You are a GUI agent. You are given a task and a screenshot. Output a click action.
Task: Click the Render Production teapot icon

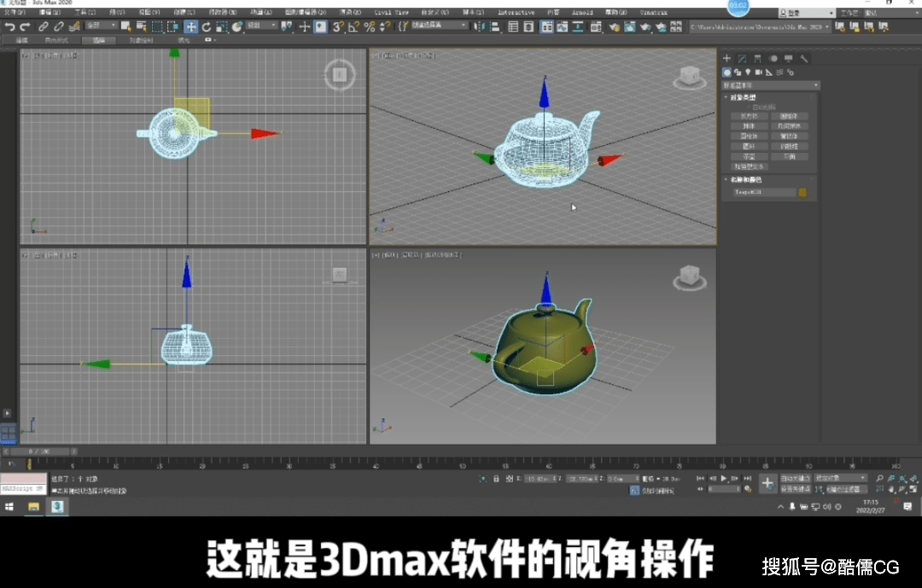pos(645,26)
